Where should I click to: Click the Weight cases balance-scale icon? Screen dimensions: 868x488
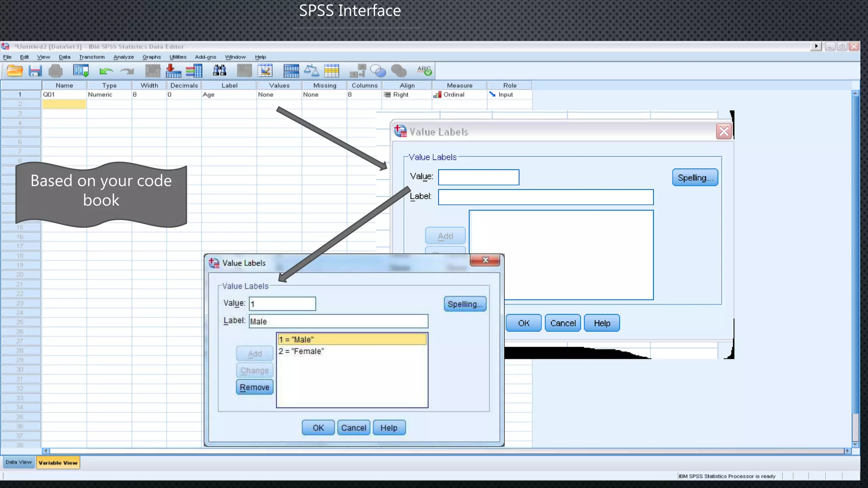(312, 71)
